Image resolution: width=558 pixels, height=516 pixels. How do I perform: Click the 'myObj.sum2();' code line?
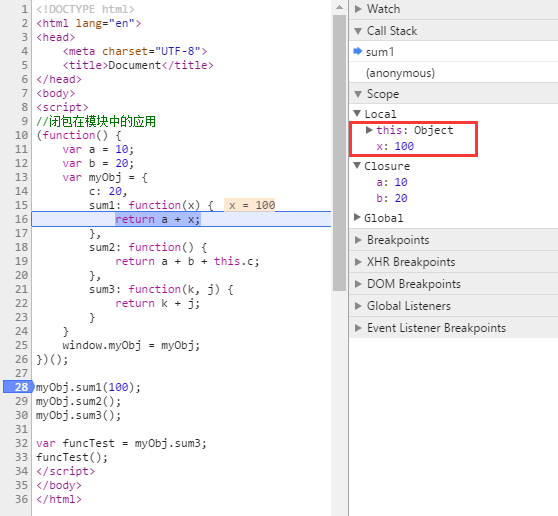(x=78, y=401)
